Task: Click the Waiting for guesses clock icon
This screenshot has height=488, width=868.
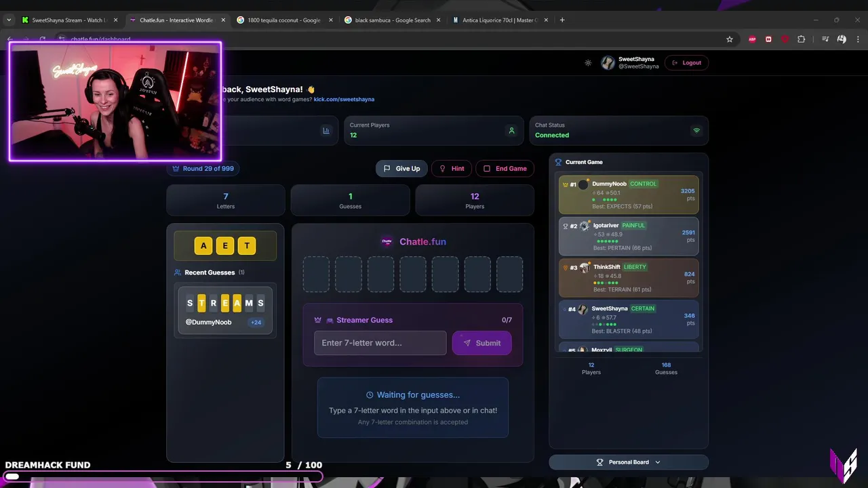Action: tap(370, 395)
